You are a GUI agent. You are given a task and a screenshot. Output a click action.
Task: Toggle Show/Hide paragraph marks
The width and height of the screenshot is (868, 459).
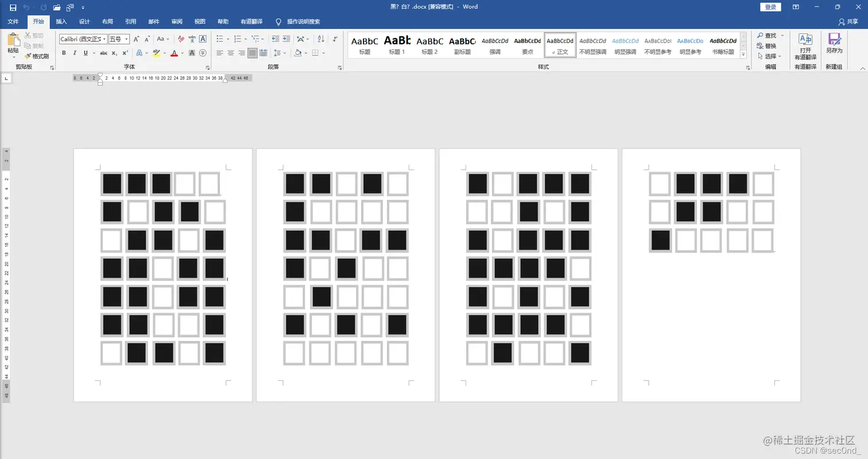click(336, 39)
